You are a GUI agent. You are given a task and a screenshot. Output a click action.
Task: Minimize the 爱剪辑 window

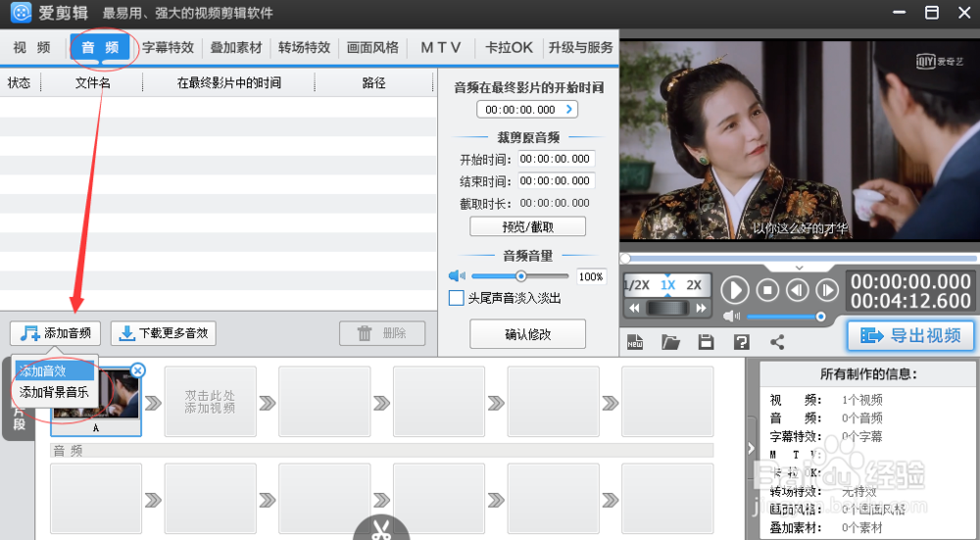[899, 13]
